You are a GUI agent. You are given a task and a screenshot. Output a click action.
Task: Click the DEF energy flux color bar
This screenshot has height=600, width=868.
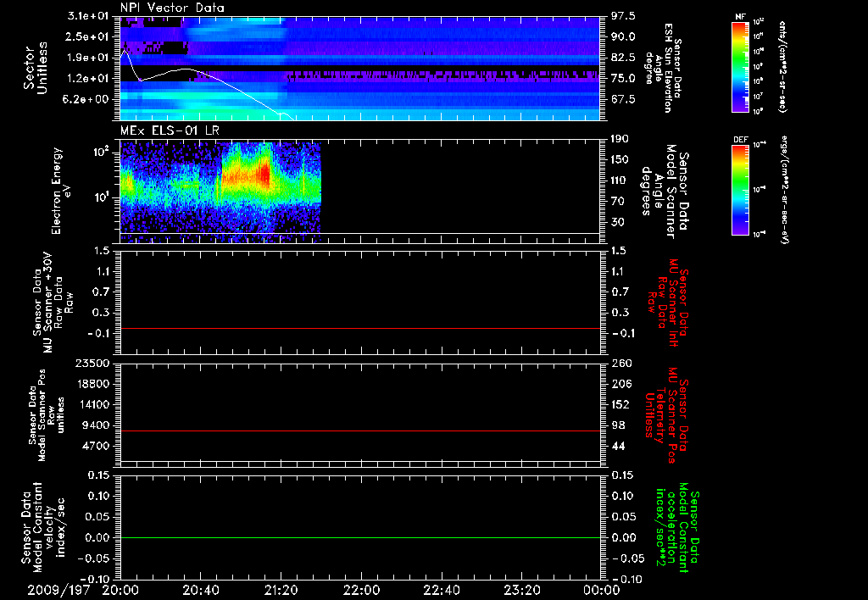(741, 190)
